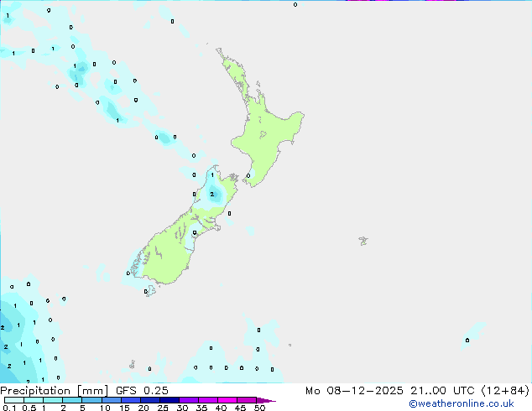Click the legend swatch between 5 and 10
Viewport: 532px width, 411px height.
(x=92, y=400)
